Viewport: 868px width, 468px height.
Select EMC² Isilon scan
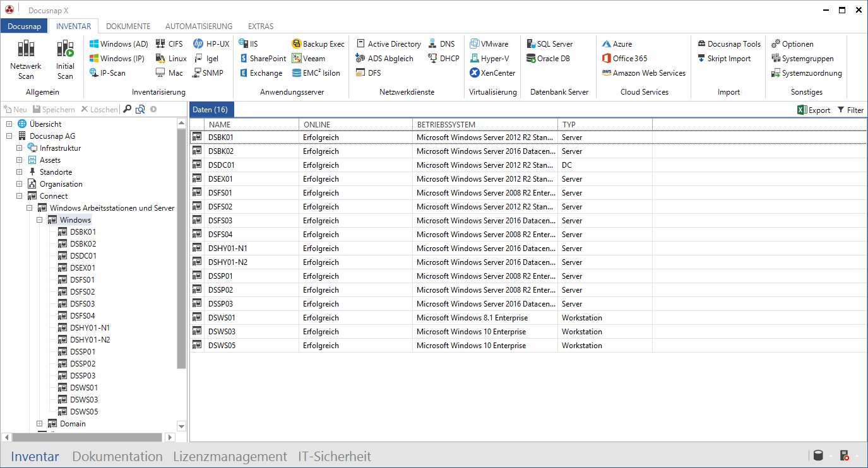pos(316,73)
